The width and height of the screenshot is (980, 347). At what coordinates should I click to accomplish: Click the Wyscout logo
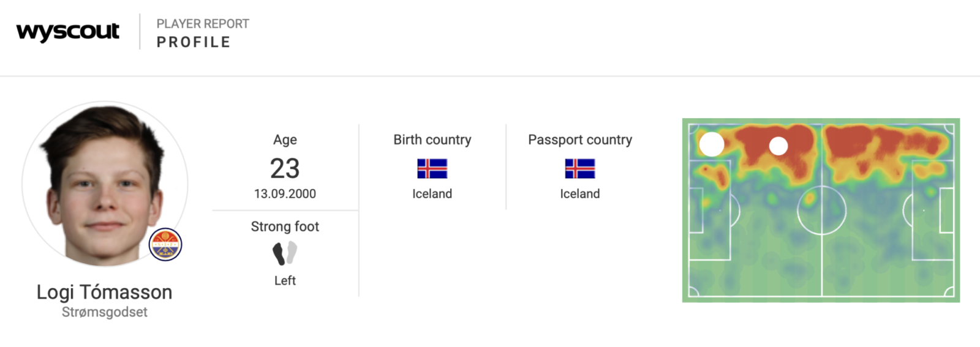67,32
